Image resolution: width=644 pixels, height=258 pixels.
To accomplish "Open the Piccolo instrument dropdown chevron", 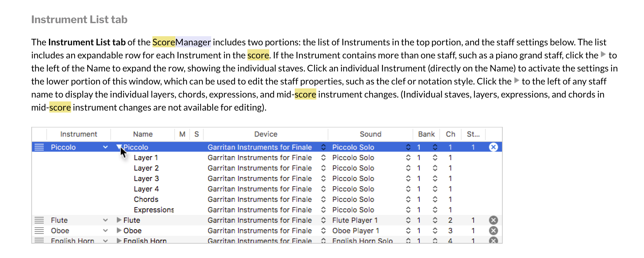I will click(105, 147).
